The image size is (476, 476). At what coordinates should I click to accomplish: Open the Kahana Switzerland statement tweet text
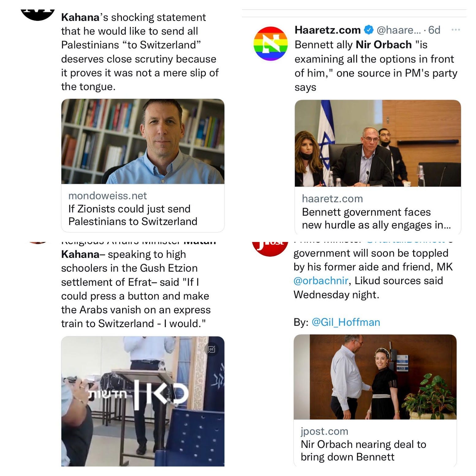click(140, 52)
